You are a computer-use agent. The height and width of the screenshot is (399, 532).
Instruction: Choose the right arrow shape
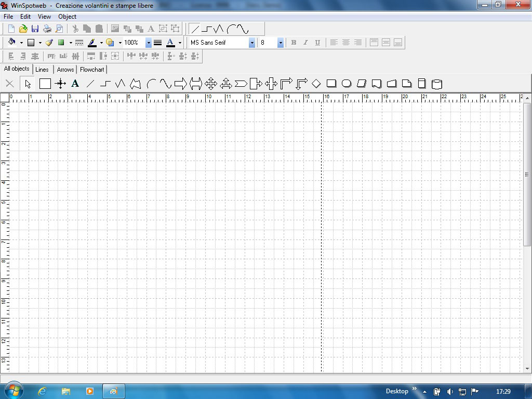pos(180,84)
